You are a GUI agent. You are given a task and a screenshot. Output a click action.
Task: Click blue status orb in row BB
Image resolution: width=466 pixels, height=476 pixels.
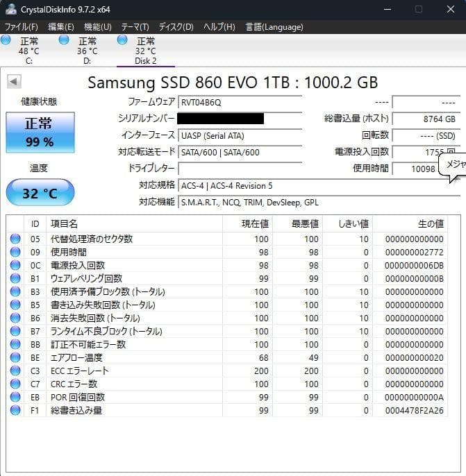[15, 345]
